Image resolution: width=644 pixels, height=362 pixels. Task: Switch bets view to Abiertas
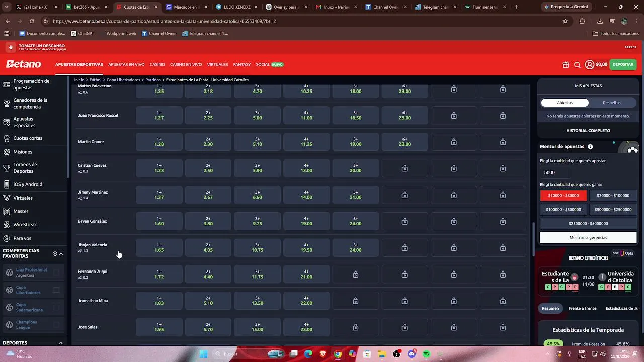pos(565,103)
